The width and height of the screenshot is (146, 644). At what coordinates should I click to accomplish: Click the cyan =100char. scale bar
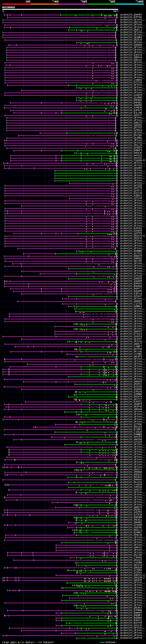pos(102,642)
